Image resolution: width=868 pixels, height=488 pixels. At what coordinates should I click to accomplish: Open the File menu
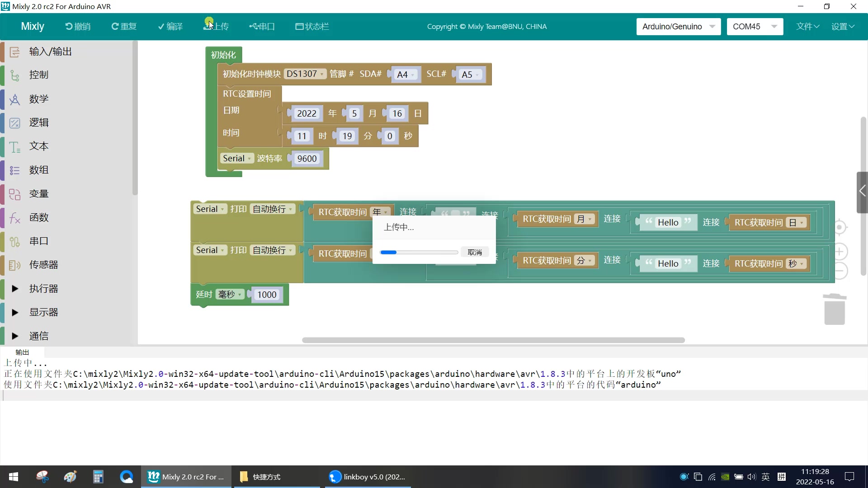tap(807, 26)
